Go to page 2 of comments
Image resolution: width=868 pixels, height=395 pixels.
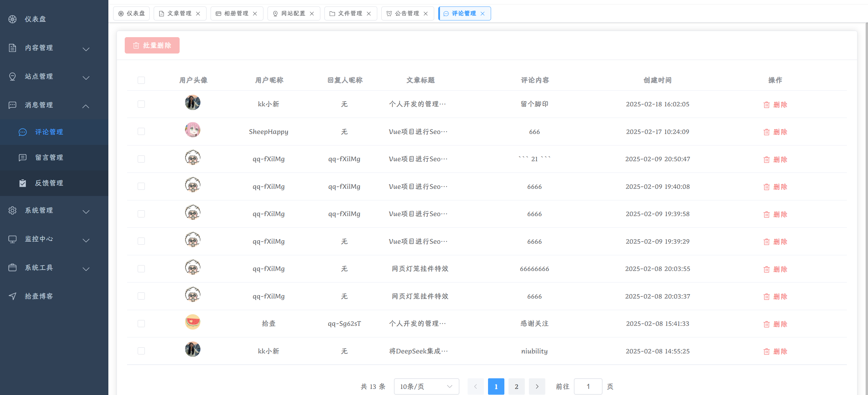point(516,386)
